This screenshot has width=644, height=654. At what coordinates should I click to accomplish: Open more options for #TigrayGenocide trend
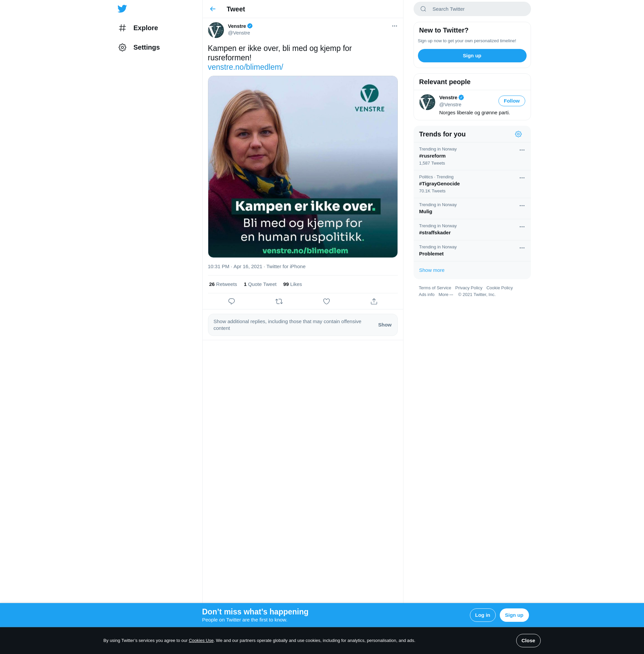point(522,178)
